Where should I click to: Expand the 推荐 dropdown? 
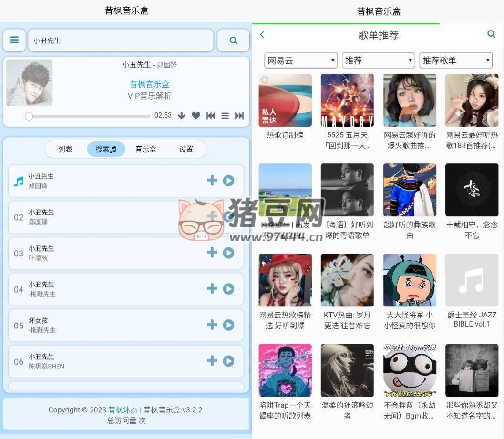click(x=378, y=60)
